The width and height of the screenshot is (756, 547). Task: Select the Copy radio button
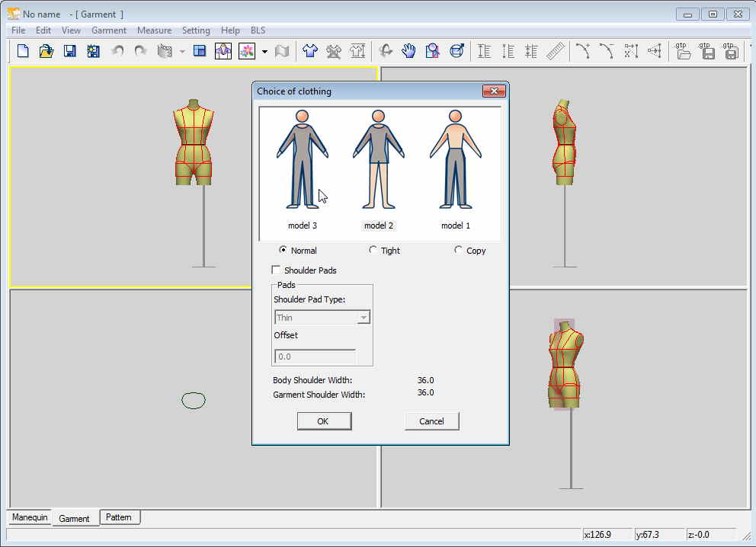458,250
